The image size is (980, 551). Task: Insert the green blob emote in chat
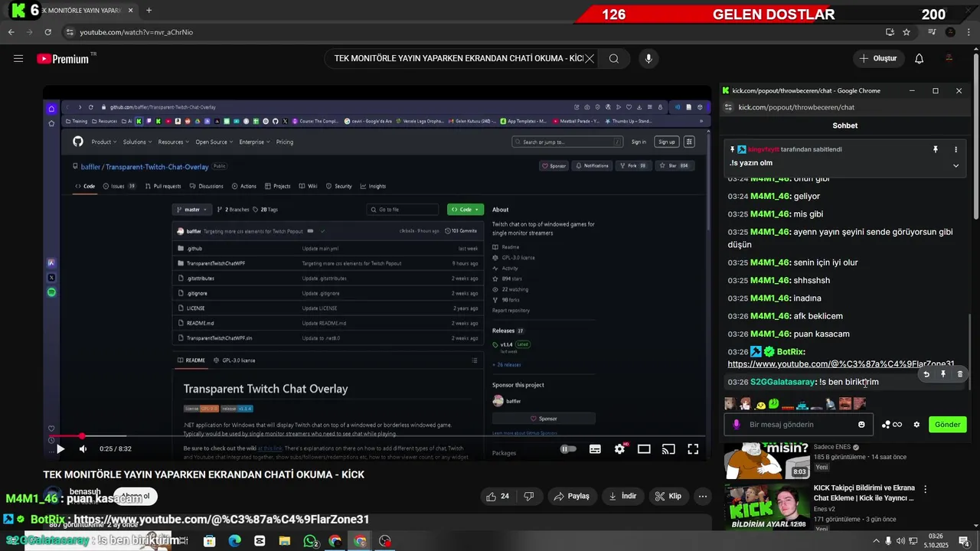(x=773, y=403)
